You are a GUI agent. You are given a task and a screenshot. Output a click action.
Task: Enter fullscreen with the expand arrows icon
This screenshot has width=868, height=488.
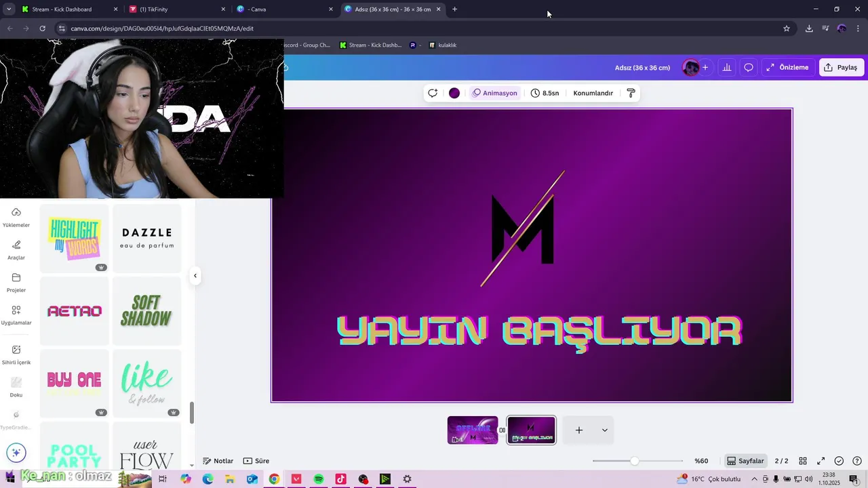(x=821, y=461)
